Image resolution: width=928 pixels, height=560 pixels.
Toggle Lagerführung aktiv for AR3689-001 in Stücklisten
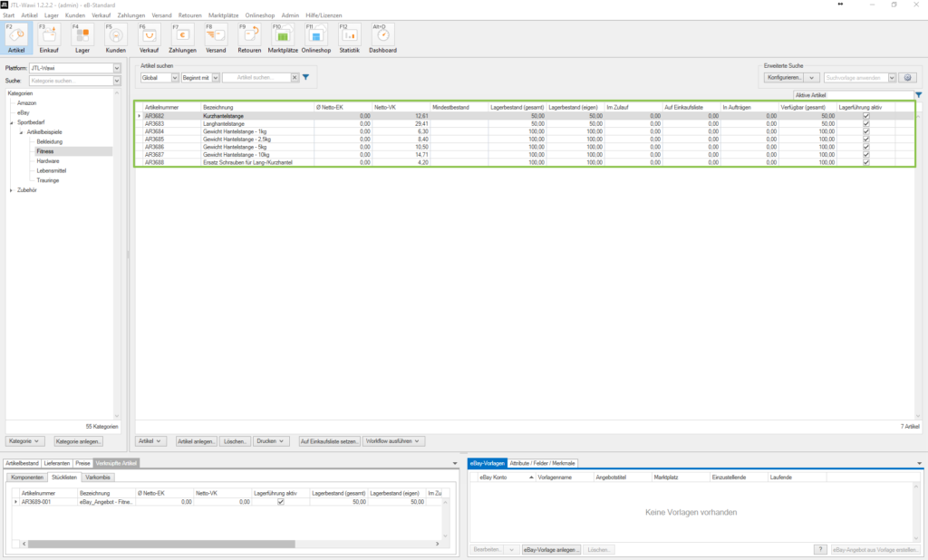(280, 501)
